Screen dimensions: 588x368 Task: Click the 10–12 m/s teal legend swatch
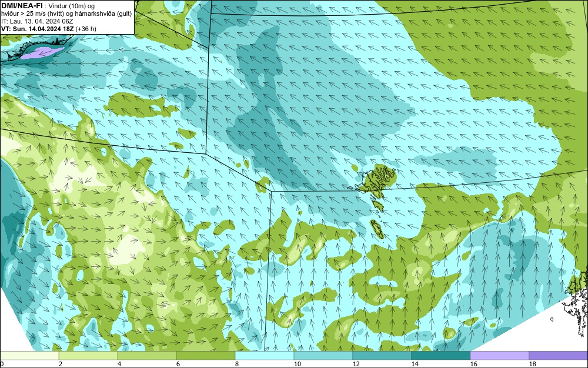pos(323,356)
